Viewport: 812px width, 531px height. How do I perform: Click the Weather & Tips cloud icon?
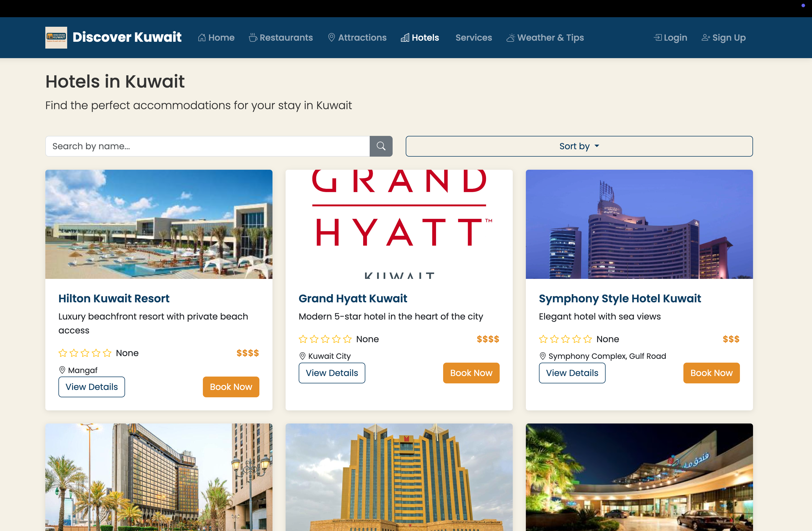click(x=510, y=37)
